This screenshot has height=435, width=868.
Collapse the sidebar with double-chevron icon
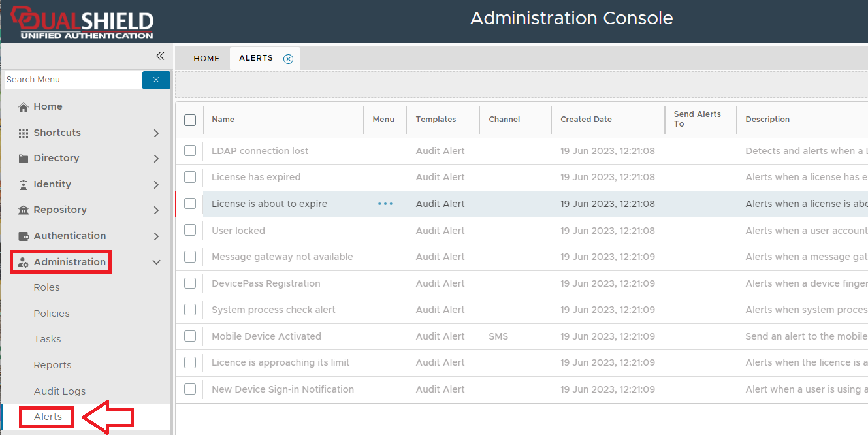(x=159, y=56)
